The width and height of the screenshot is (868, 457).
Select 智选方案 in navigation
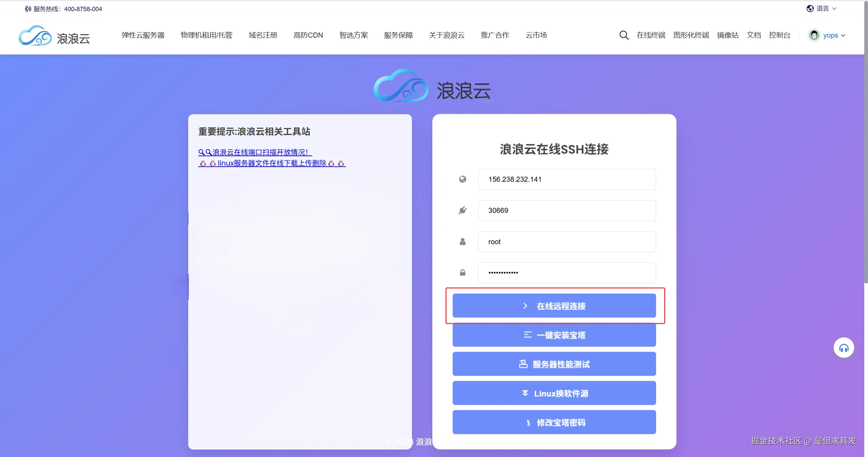pos(354,35)
